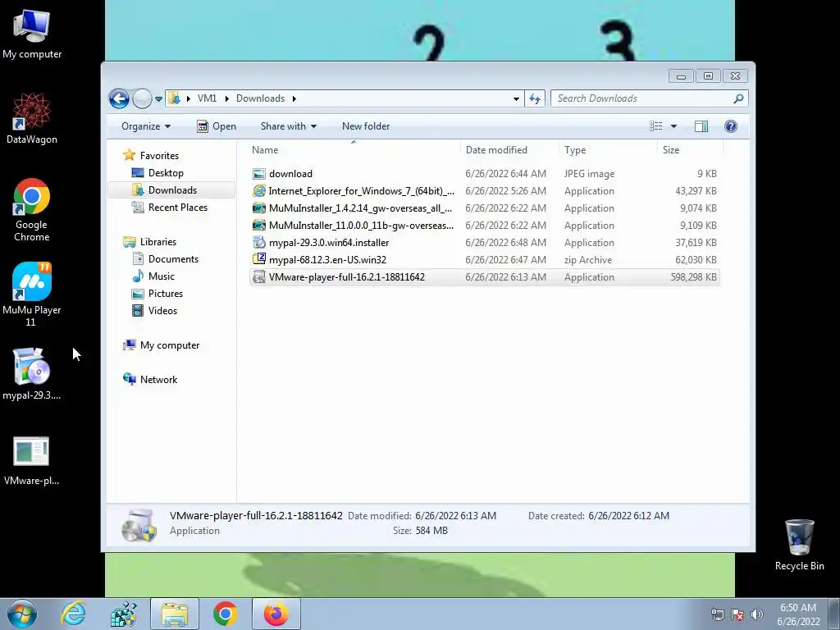Image resolution: width=840 pixels, height=630 pixels.
Task: Open the Videos library
Action: tap(162, 311)
